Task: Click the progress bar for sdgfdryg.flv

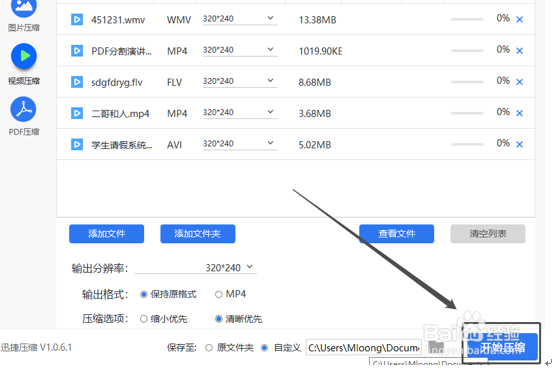Action: [467, 82]
